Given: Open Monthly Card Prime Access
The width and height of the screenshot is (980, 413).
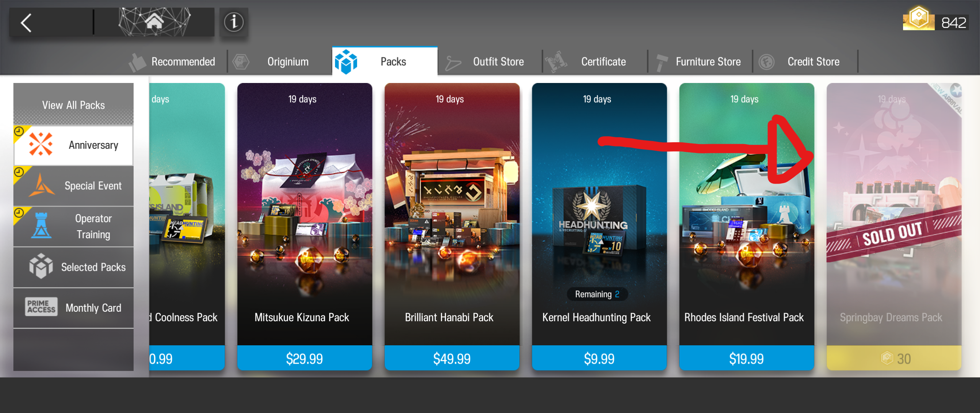Looking at the screenshot, I should point(73,308).
